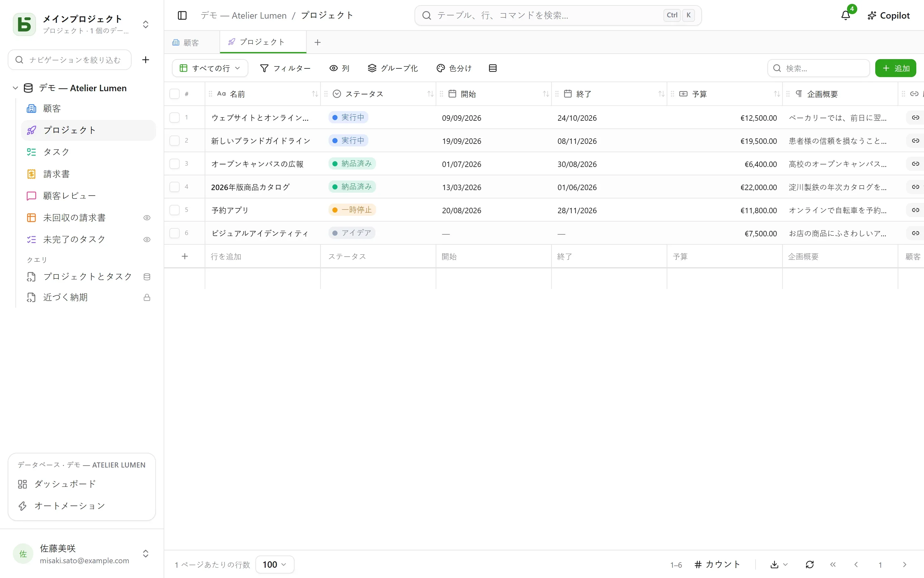Open the 色分け color button
This screenshot has height=578, width=924.
[x=454, y=68]
